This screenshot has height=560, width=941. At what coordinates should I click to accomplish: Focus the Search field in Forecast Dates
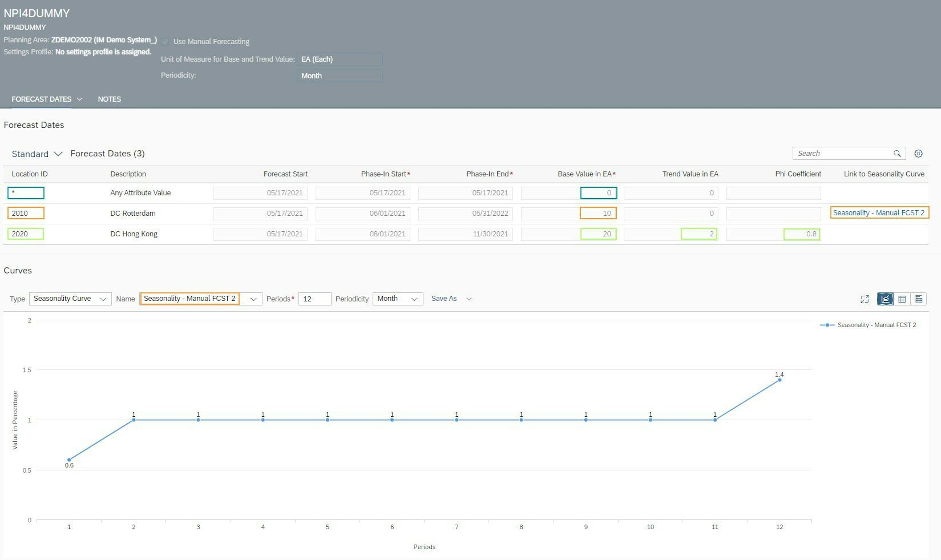pyautogui.click(x=841, y=153)
